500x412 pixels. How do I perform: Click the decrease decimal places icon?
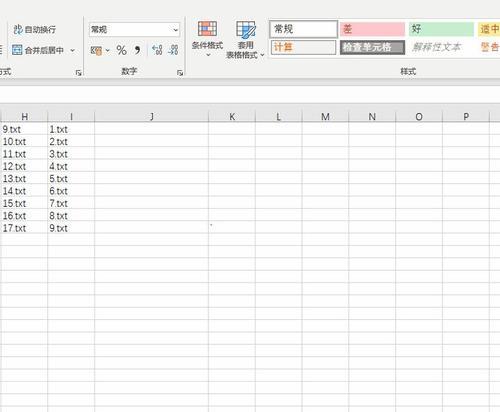tap(173, 50)
